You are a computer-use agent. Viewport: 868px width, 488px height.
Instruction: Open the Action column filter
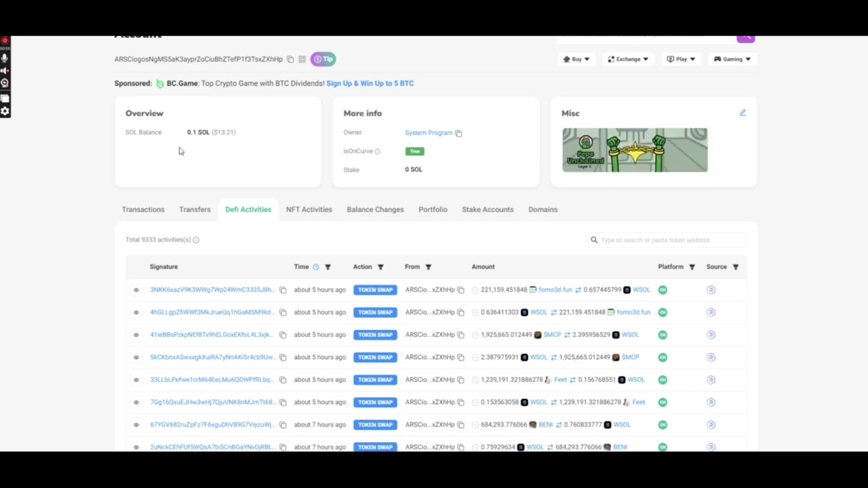coord(380,267)
